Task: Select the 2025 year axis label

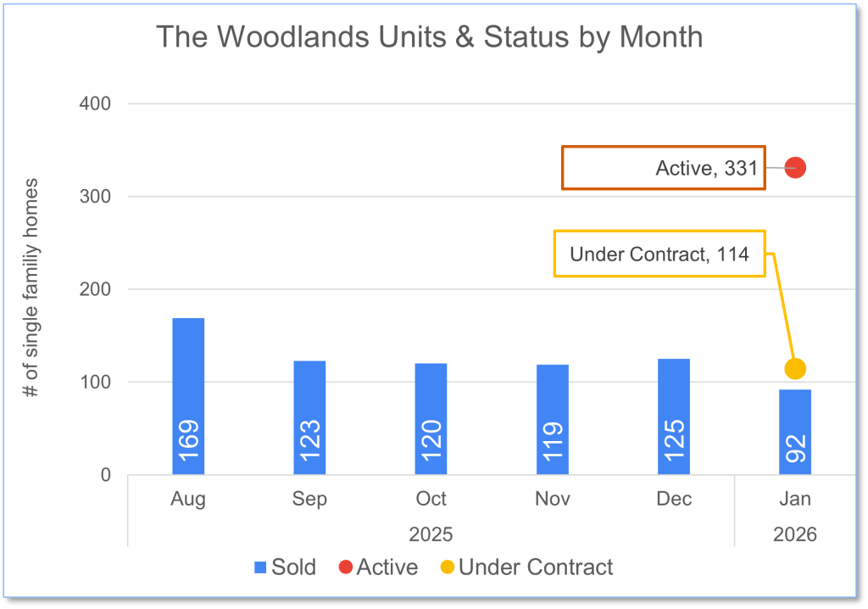Action: click(x=431, y=535)
